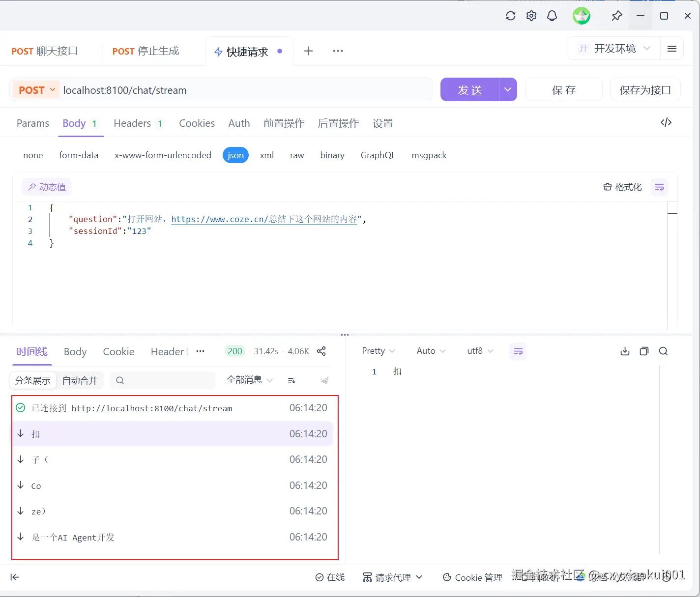This screenshot has width=700, height=597.
Task: Click the user avatar icon
Action: point(582,16)
